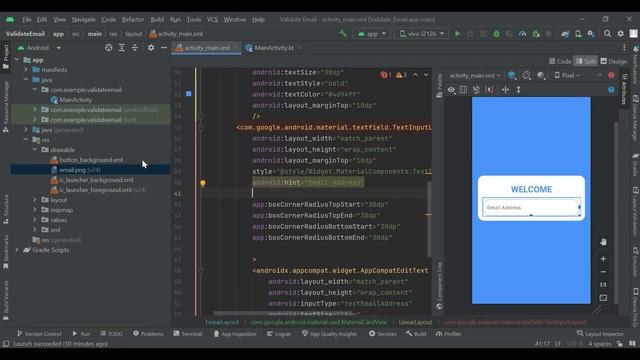Zoom in on the design preview

[603, 259]
